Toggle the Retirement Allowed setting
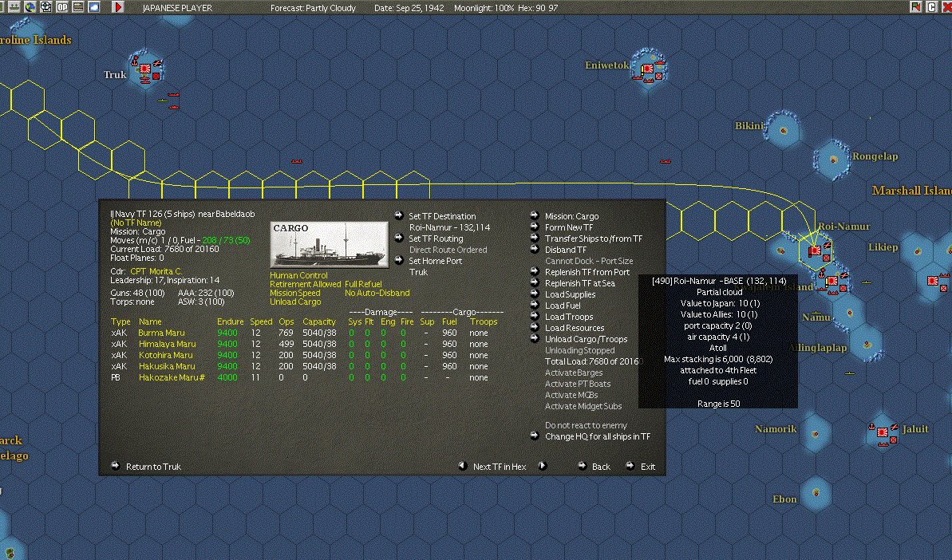The width and height of the screenshot is (952, 560). (x=306, y=284)
